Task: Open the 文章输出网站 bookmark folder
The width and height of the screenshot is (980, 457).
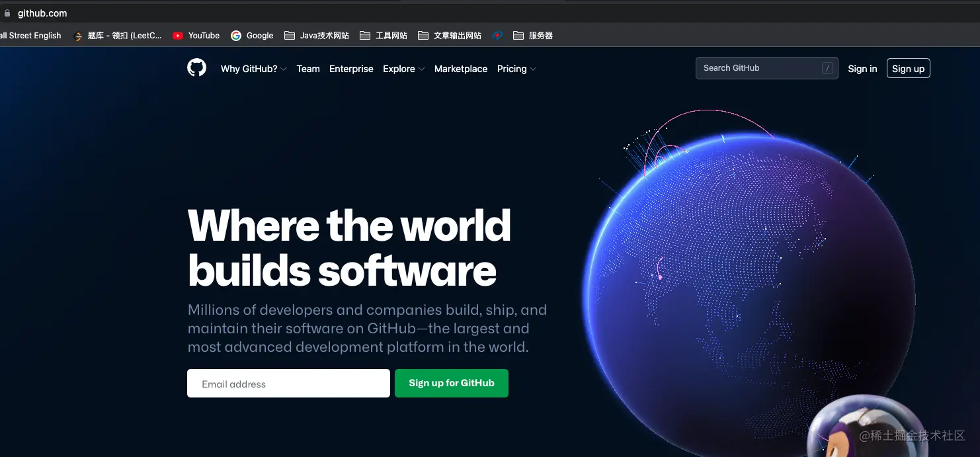Action: click(x=450, y=36)
